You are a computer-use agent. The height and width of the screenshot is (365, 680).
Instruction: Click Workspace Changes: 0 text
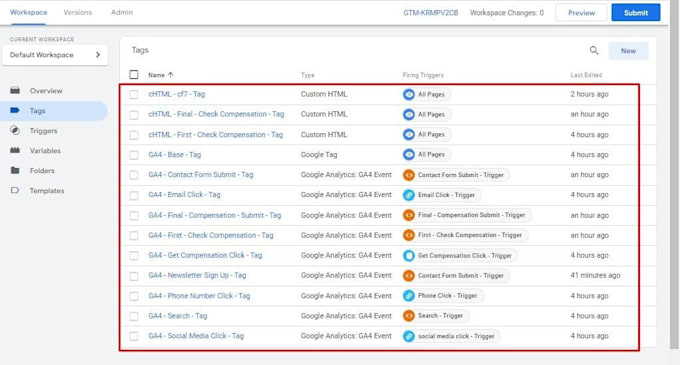pyautogui.click(x=507, y=13)
